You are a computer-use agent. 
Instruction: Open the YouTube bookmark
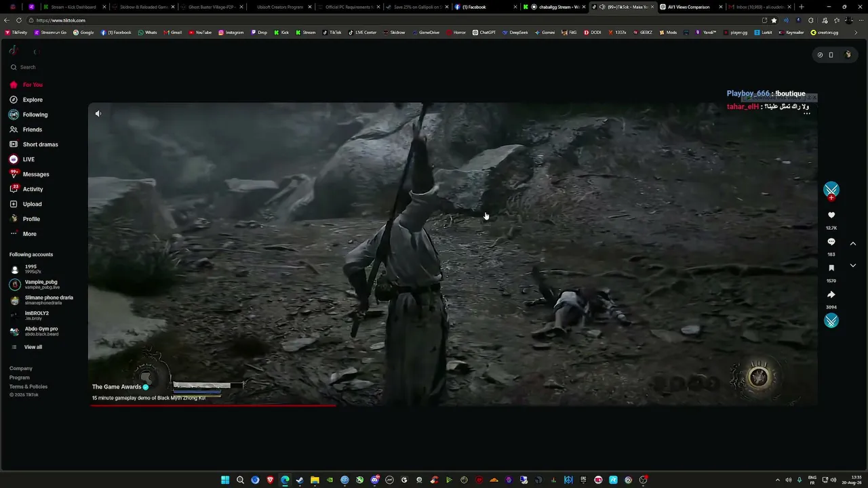[200, 33]
